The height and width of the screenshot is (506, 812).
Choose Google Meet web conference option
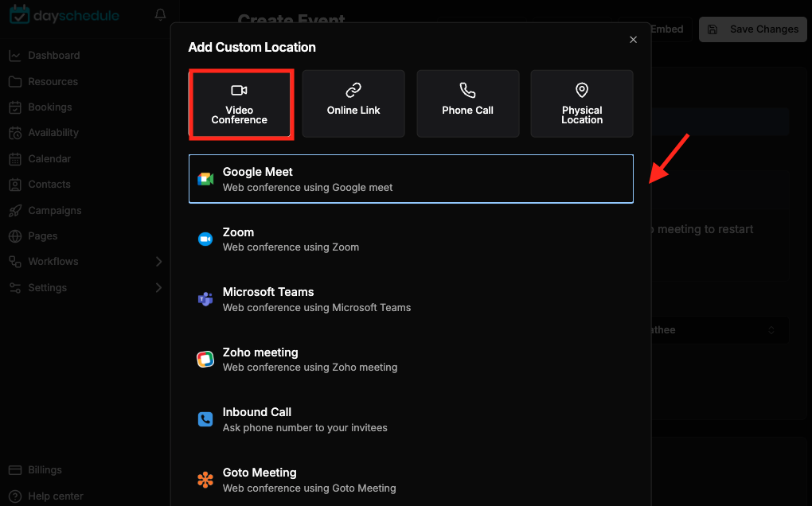pyautogui.click(x=412, y=179)
